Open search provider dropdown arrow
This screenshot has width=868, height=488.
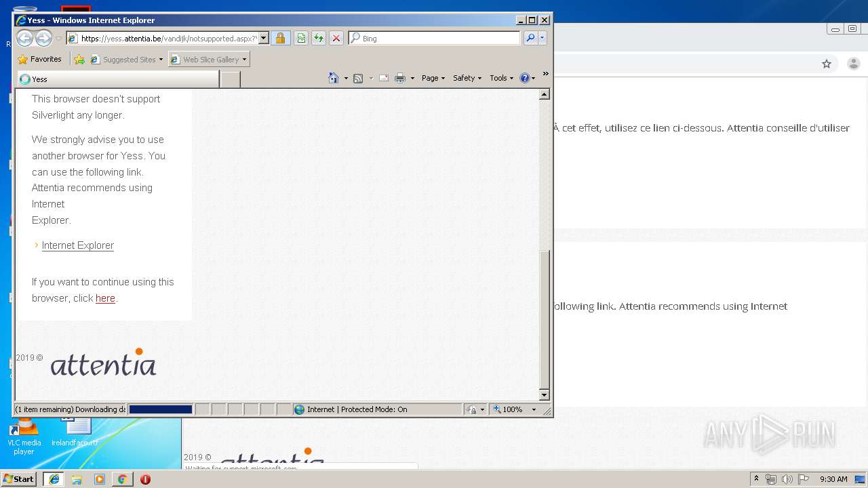[x=542, y=38]
